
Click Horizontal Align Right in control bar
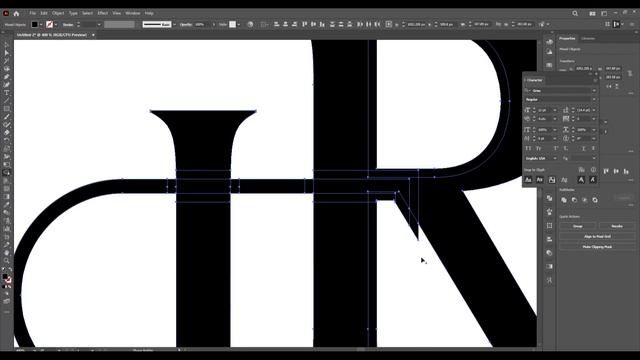(x=294, y=24)
